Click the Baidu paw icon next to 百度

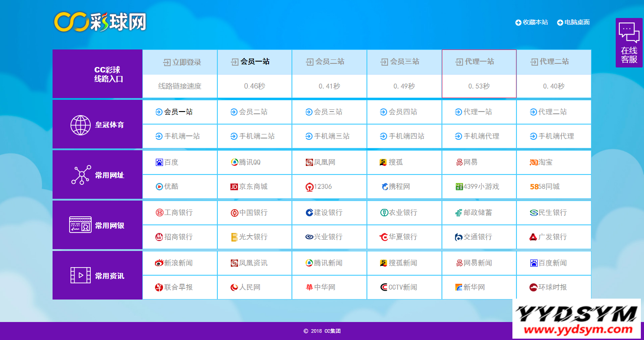point(159,162)
